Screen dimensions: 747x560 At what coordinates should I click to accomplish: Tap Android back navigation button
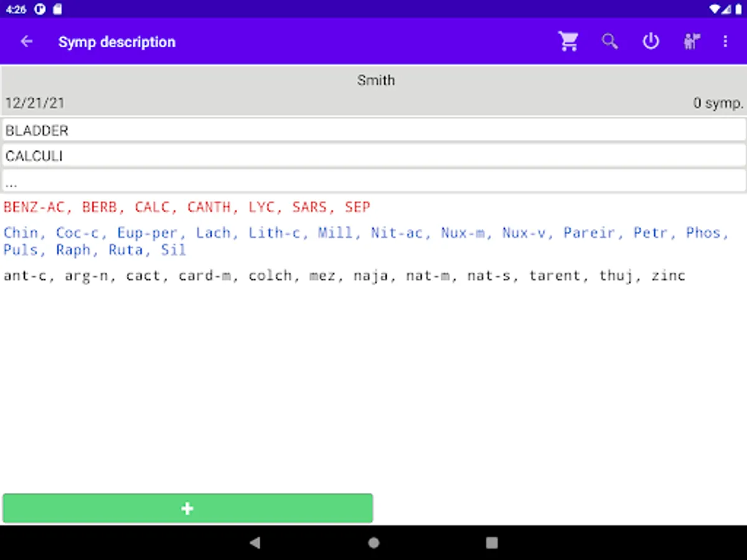point(255,543)
